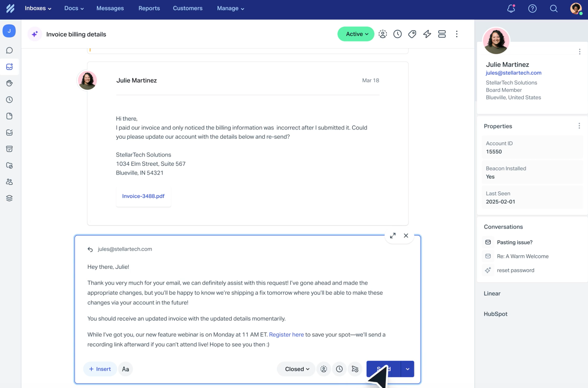Open the Invoice-3488.pdf attachment
The width and height of the screenshot is (588, 388).
tap(143, 196)
